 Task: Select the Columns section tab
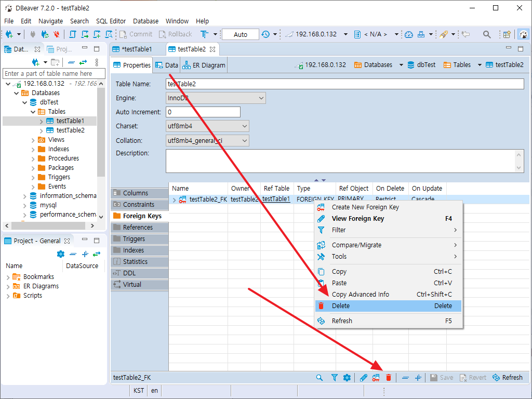click(x=140, y=193)
